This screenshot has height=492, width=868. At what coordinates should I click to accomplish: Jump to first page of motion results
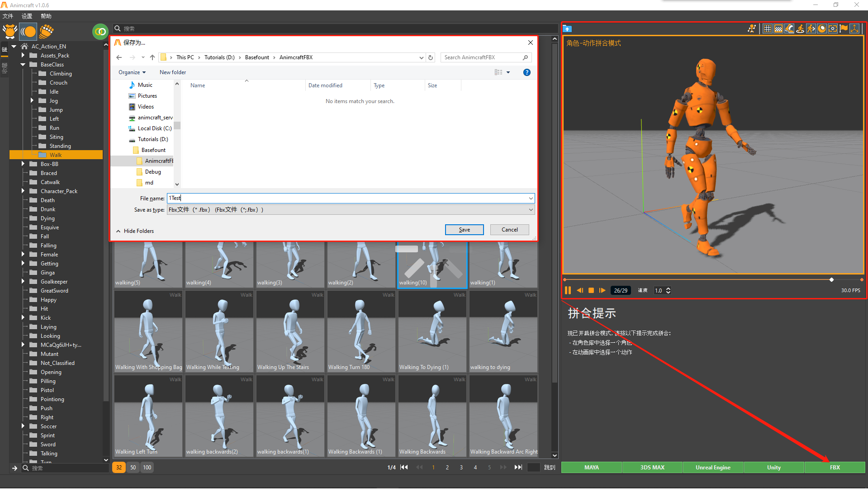pos(404,467)
